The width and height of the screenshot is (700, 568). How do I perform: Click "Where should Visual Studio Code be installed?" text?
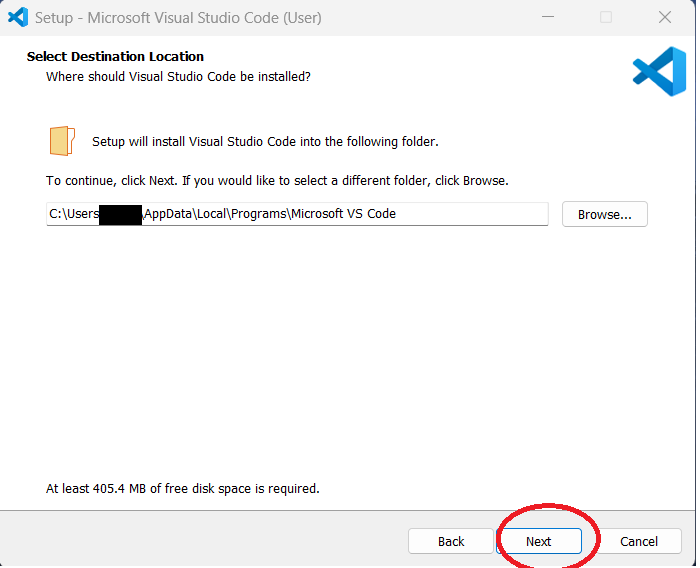coord(178,77)
